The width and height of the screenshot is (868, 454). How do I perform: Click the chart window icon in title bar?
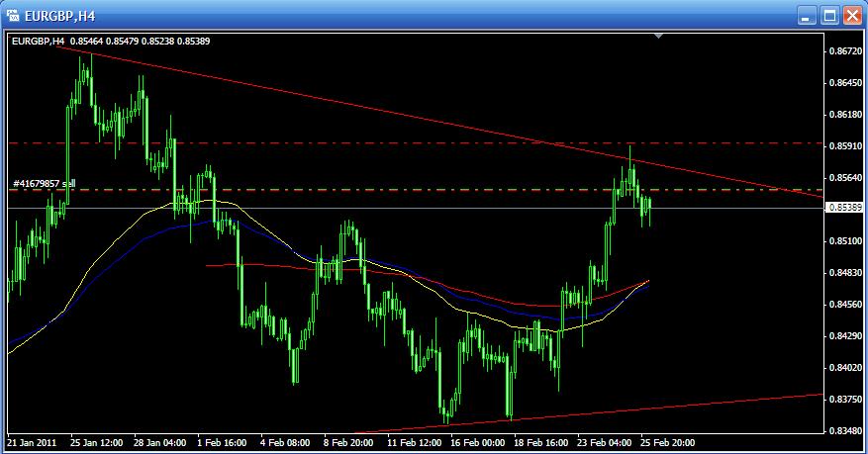click(x=14, y=16)
